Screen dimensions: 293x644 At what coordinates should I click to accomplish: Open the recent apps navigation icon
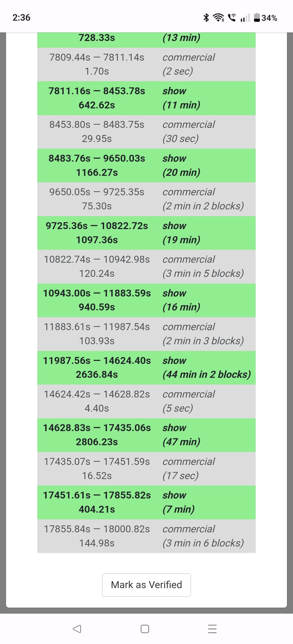pos(212,629)
